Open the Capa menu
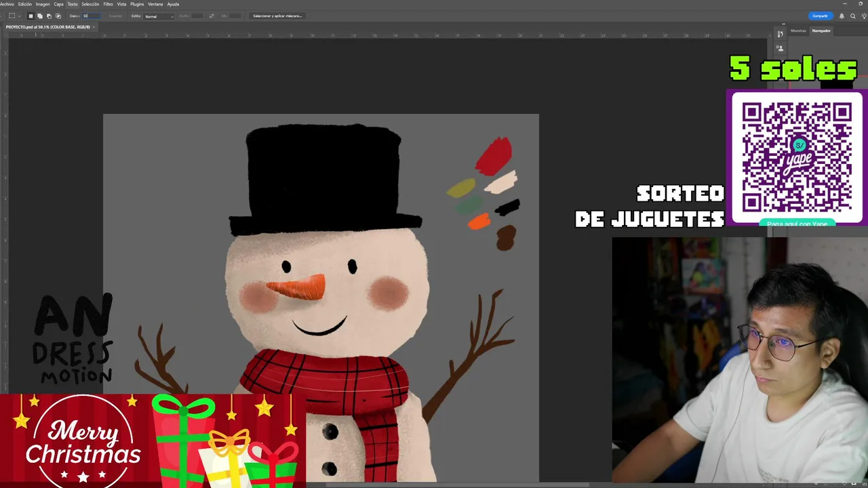This screenshot has height=488, width=868. point(58,4)
